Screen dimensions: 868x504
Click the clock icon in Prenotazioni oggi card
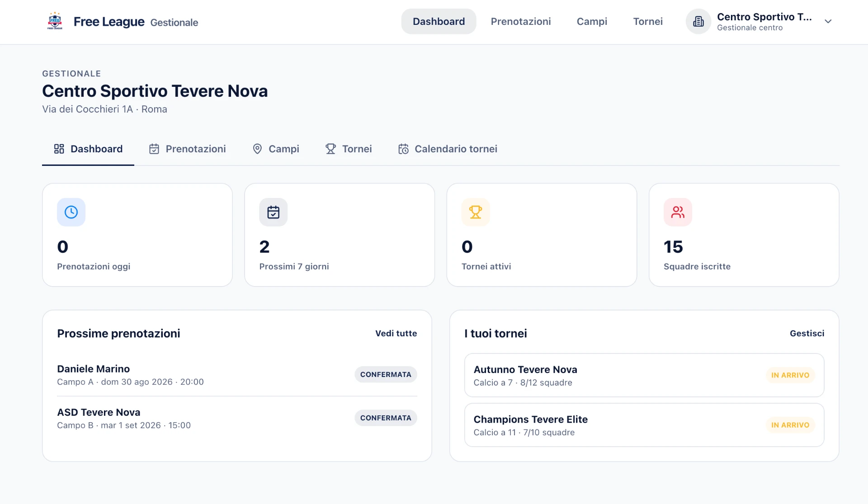click(x=71, y=212)
